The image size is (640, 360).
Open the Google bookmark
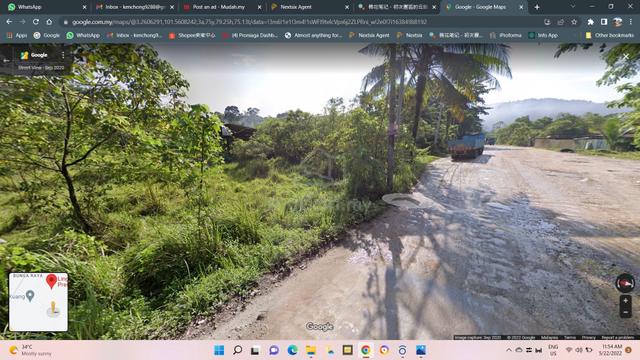coord(47,36)
